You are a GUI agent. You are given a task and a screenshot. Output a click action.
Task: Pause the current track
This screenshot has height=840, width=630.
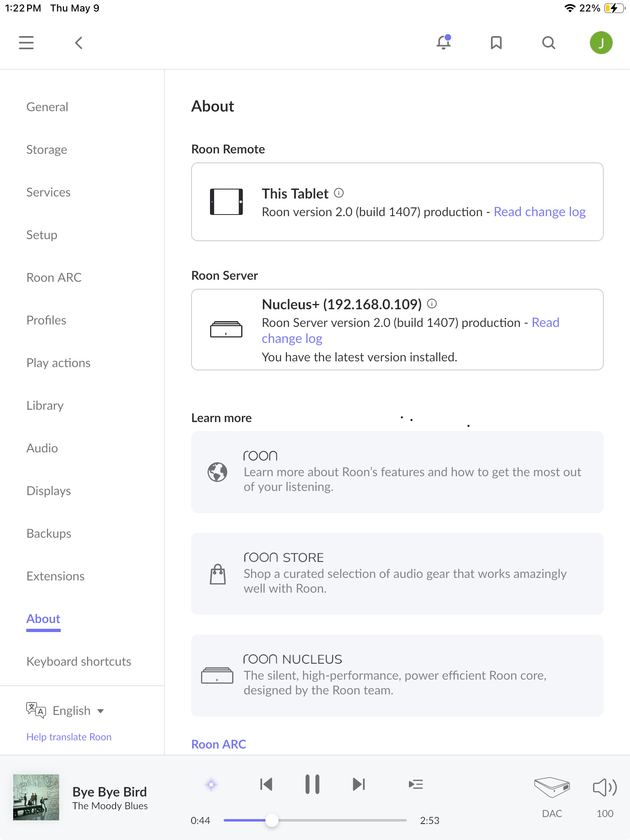[312, 784]
